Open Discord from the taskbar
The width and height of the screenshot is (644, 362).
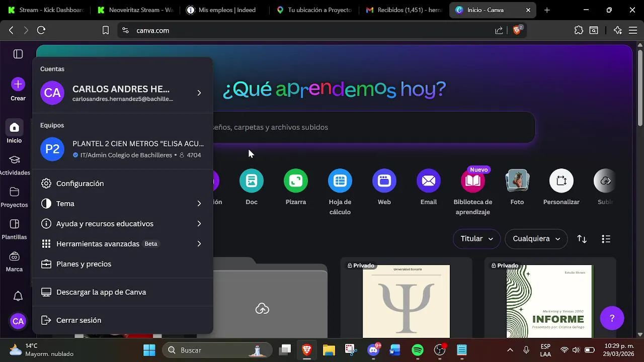pyautogui.click(x=373, y=350)
